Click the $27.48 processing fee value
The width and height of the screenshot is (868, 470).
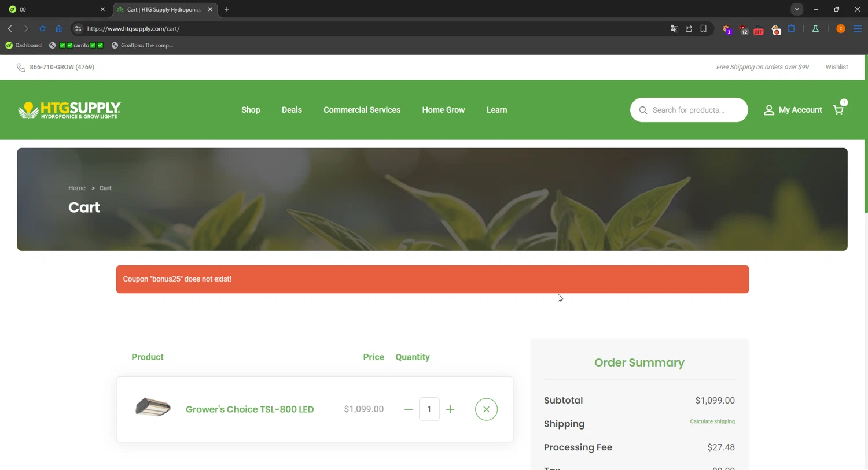point(720,447)
